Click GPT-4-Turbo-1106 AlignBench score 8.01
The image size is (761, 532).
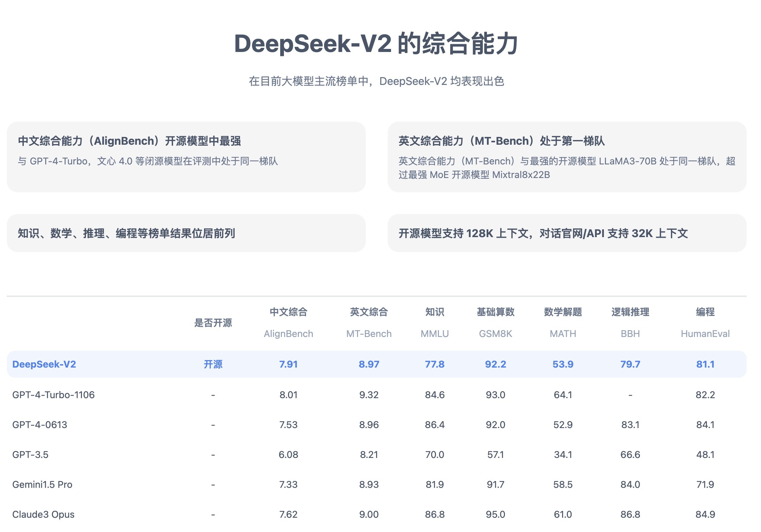tap(288, 395)
